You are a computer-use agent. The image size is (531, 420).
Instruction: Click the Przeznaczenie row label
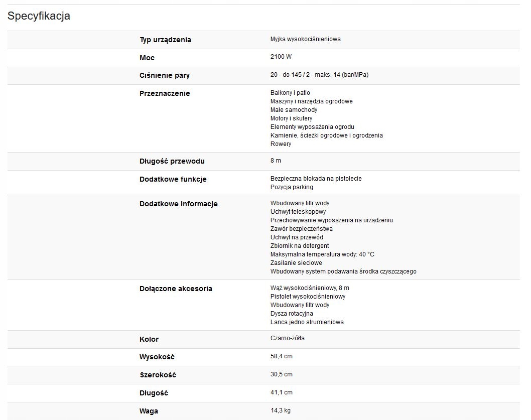[165, 93]
